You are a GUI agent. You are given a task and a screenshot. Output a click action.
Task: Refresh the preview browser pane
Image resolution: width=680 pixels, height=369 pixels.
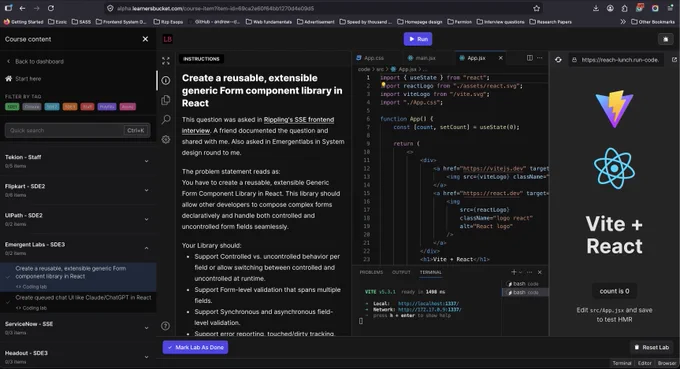[558, 60]
